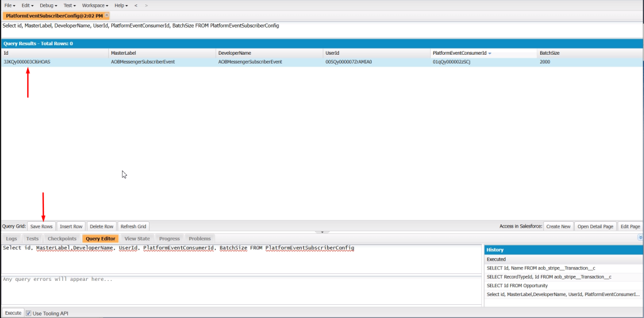This screenshot has width=644, height=318.
Task: Click the Executed history column header
Action: click(x=563, y=260)
